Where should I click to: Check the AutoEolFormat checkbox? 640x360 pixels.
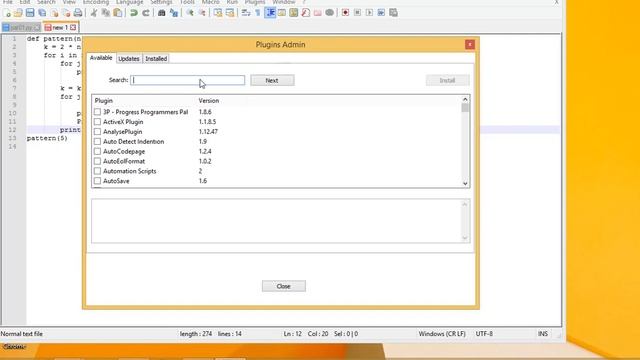[97, 161]
